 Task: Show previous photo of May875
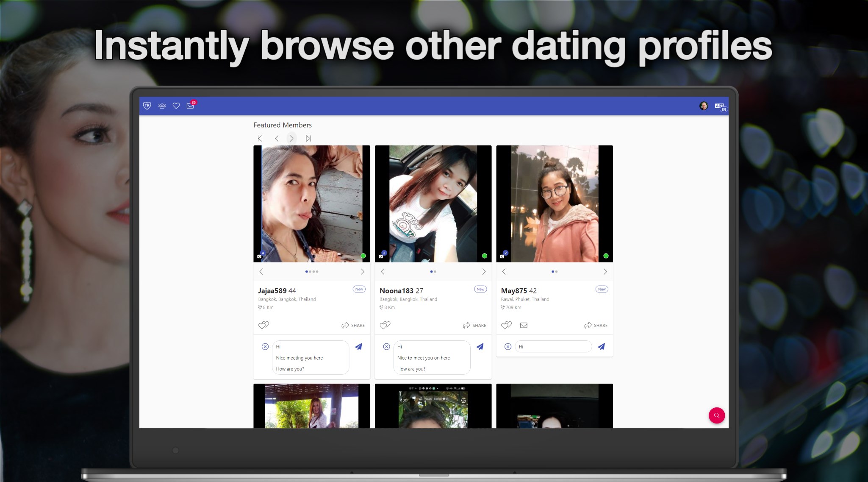click(504, 272)
